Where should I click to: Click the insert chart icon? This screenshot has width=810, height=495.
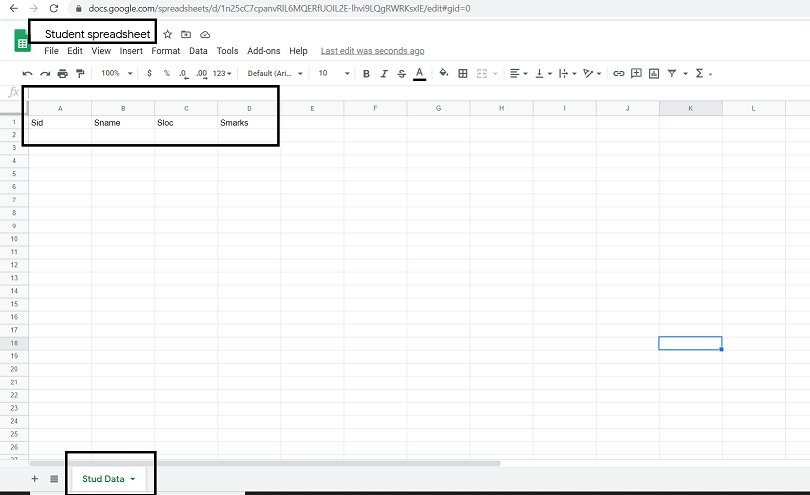click(x=654, y=73)
